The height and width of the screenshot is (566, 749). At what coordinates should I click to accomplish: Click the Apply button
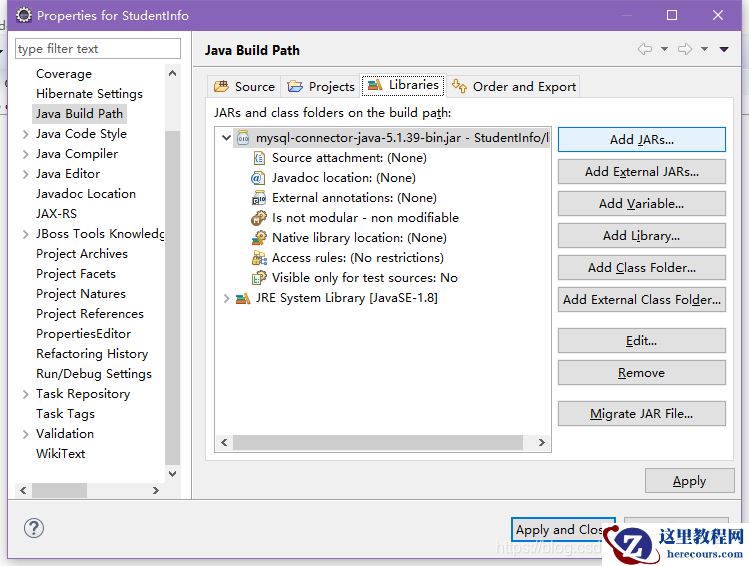pyautogui.click(x=689, y=481)
